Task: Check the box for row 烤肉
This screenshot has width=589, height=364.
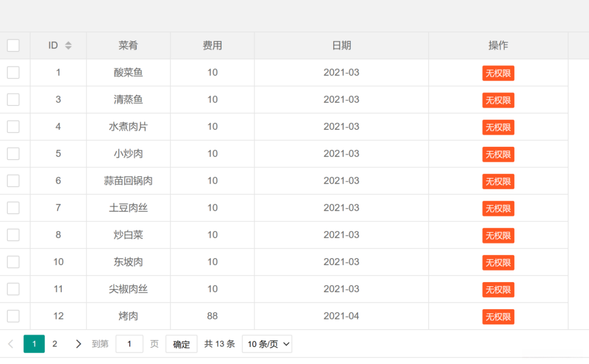Action: pos(13,316)
